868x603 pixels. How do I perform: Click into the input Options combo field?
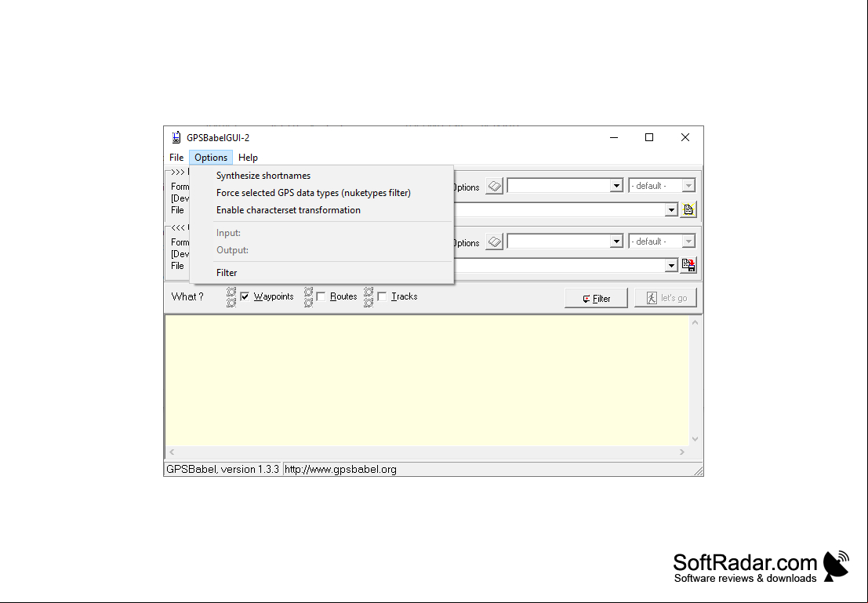[x=558, y=186]
